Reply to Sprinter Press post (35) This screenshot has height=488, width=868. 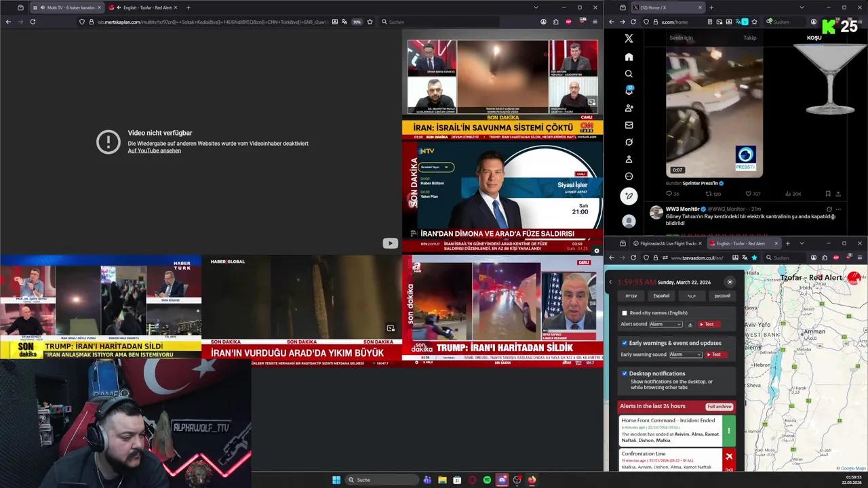tap(671, 194)
